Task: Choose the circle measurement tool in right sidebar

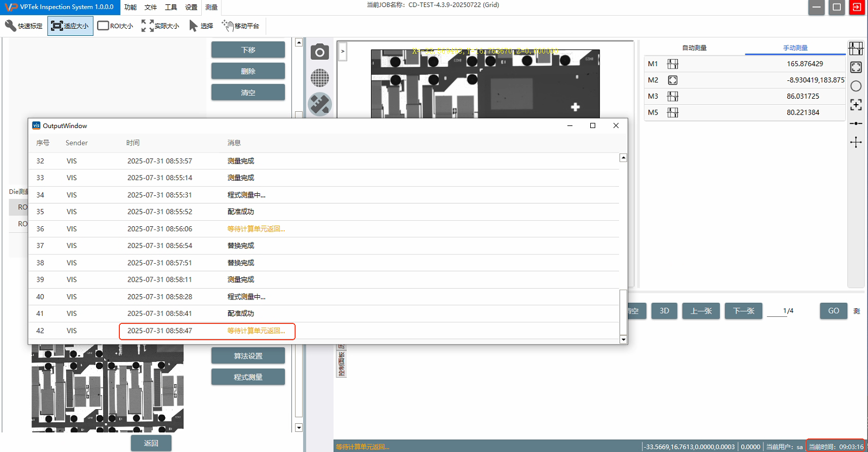Action: point(856,86)
